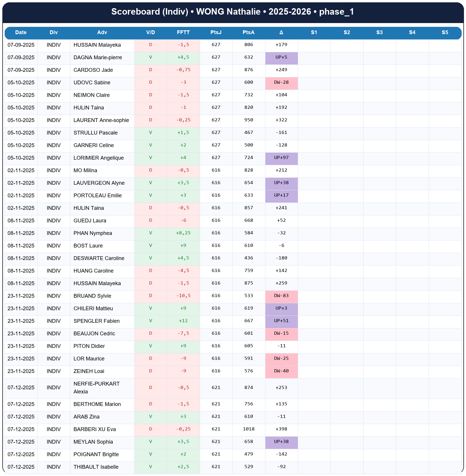466x476 pixels.
Task: Click the UP+97 highlighted delta cell
Action: [281, 158]
